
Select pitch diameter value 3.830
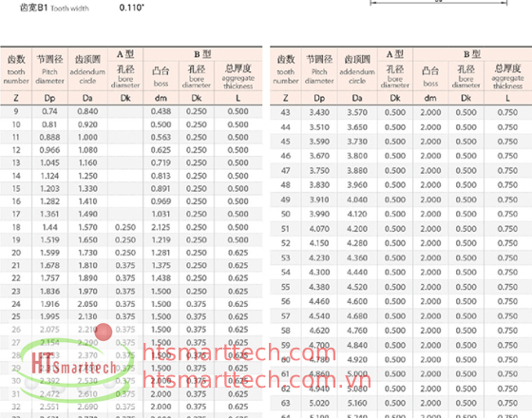[319, 185]
